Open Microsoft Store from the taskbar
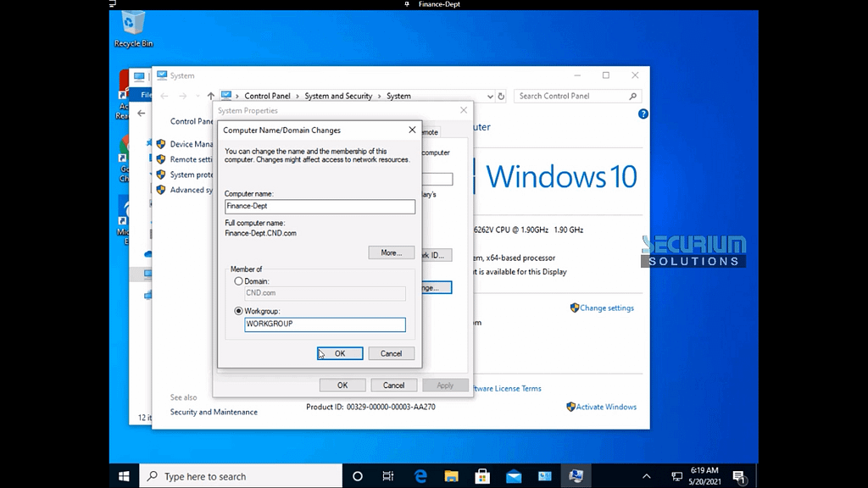The image size is (868, 488). coord(482,476)
